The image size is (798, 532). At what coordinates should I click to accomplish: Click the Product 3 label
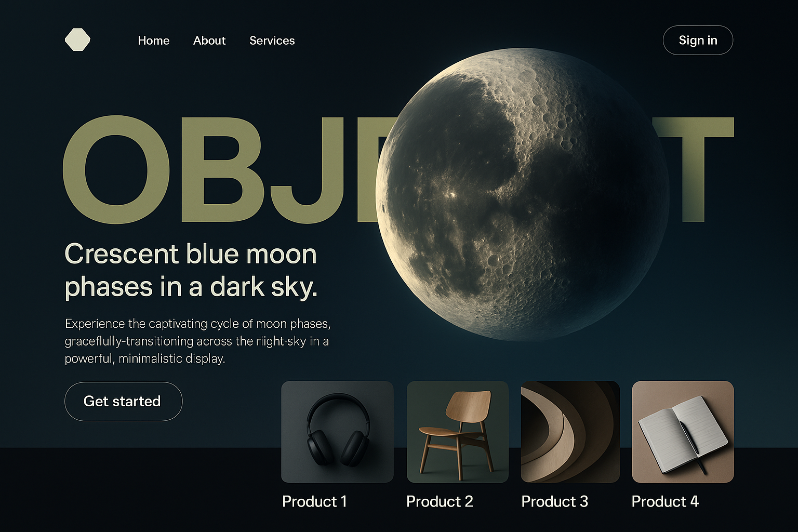point(554,501)
